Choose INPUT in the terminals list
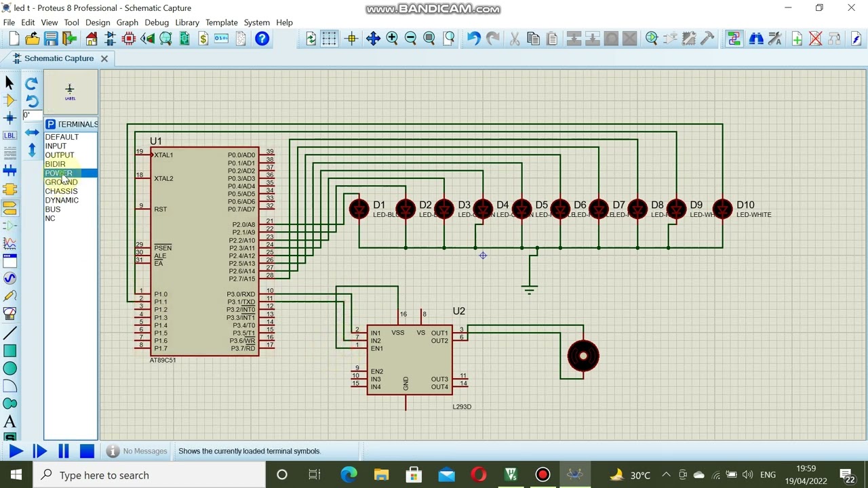The height and width of the screenshot is (488, 868). [56, 146]
